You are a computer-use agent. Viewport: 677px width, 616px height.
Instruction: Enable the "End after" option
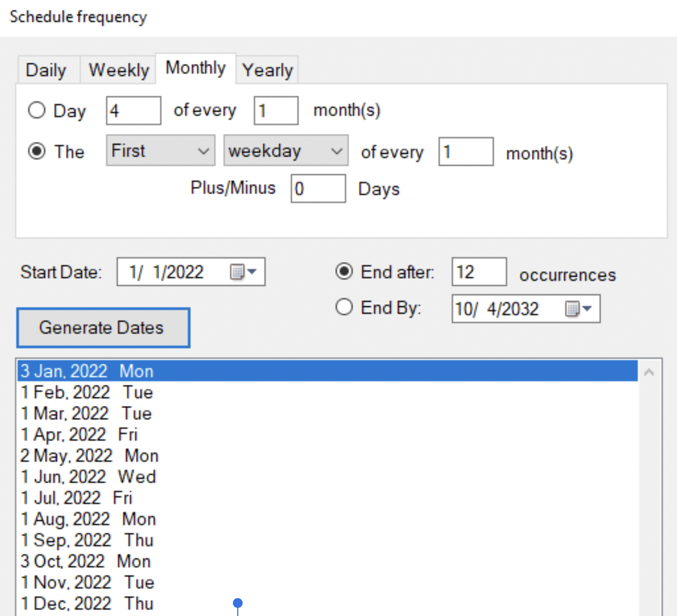(x=344, y=271)
